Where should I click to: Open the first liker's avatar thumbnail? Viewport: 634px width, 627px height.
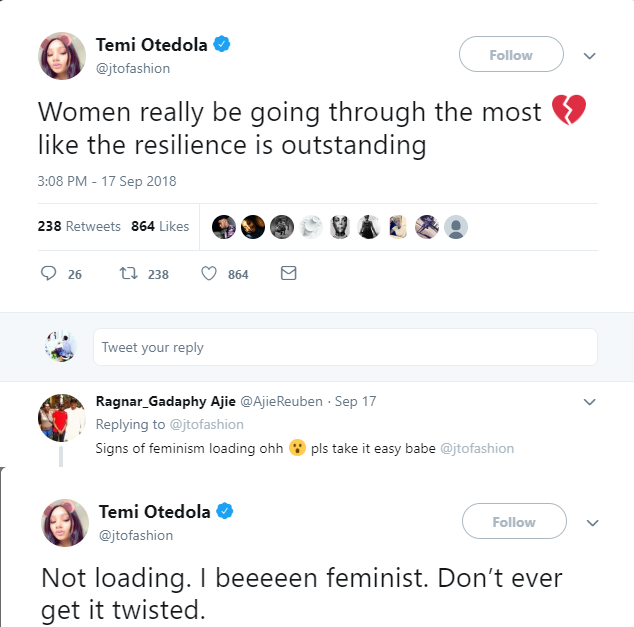click(224, 226)
